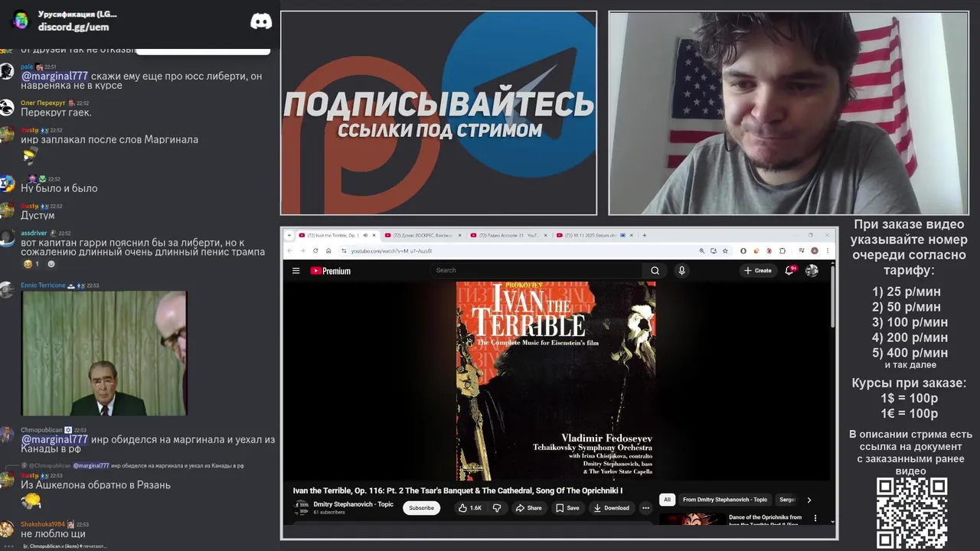Click the Discord logo in overlay
Image resolution: width=980 pixels, height=551 pixels.
tap(261, 21)
